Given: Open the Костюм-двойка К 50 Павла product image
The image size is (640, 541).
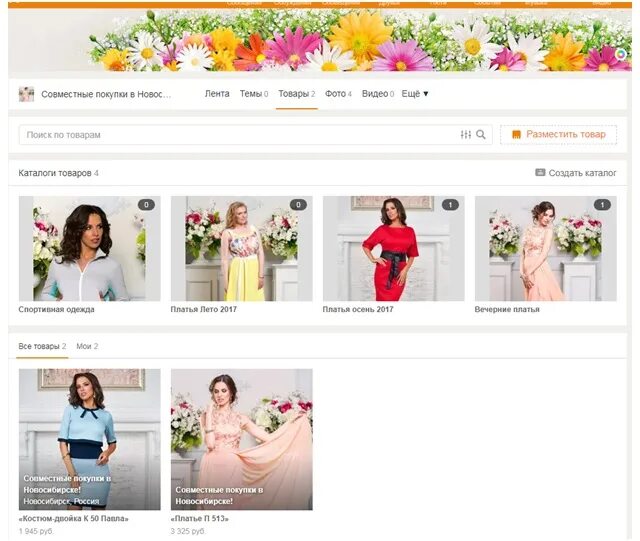Looking at the screenshot, I should coord(90,439).
